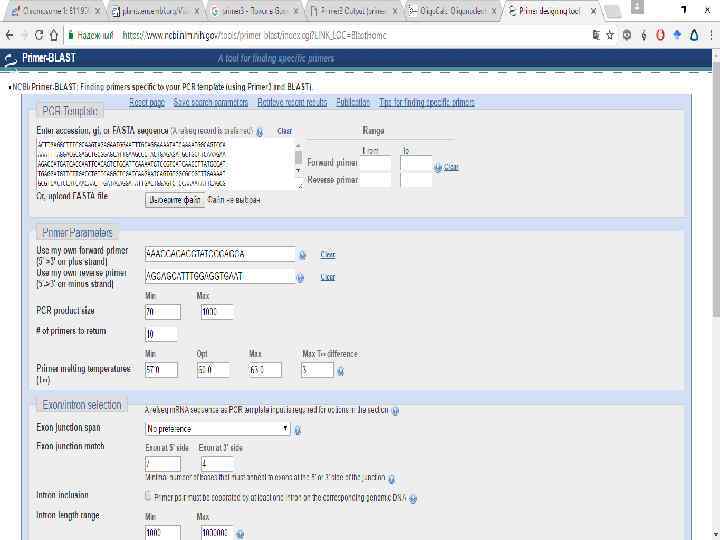Switch to the primer3 Google search tab
The width and height of the screenshot is (720, 540).
coord(256,11)
